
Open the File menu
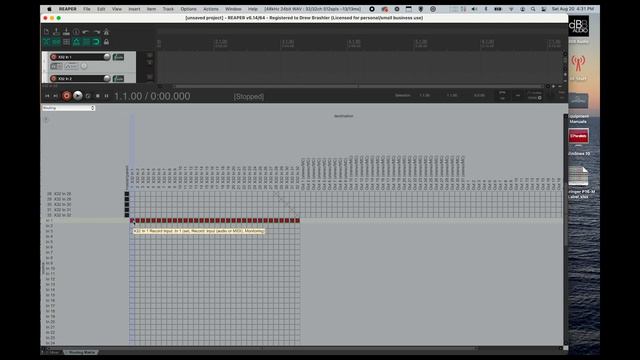click(x=87, y=9)
